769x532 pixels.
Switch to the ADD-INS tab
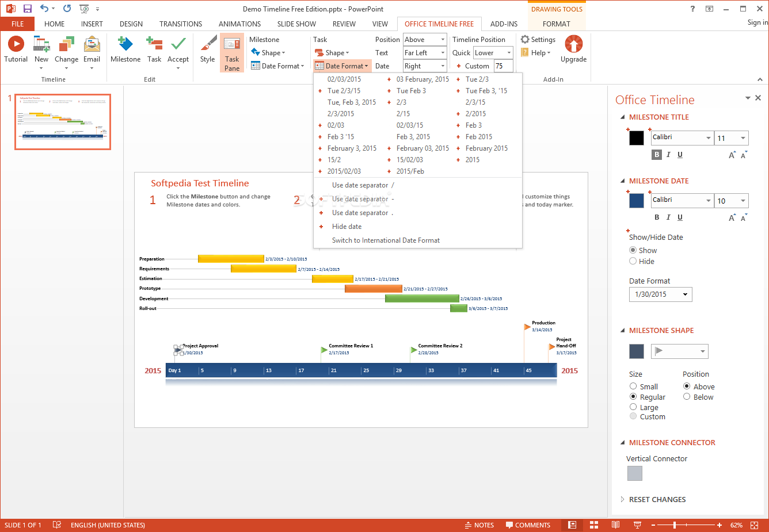(504, 24)
